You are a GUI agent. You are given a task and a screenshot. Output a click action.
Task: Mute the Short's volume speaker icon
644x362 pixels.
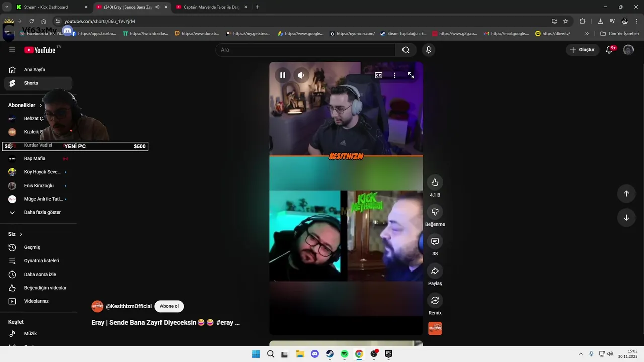[x=301, y=75]
